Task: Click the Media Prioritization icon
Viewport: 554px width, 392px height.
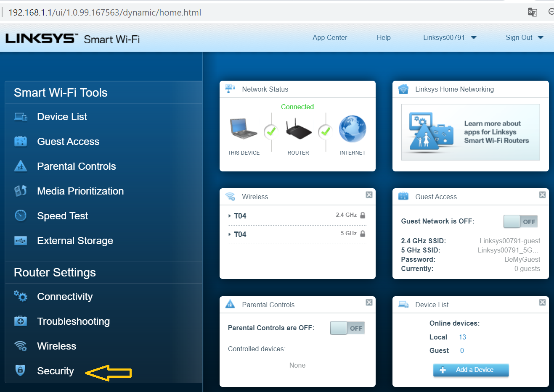Action: (21, 191)
